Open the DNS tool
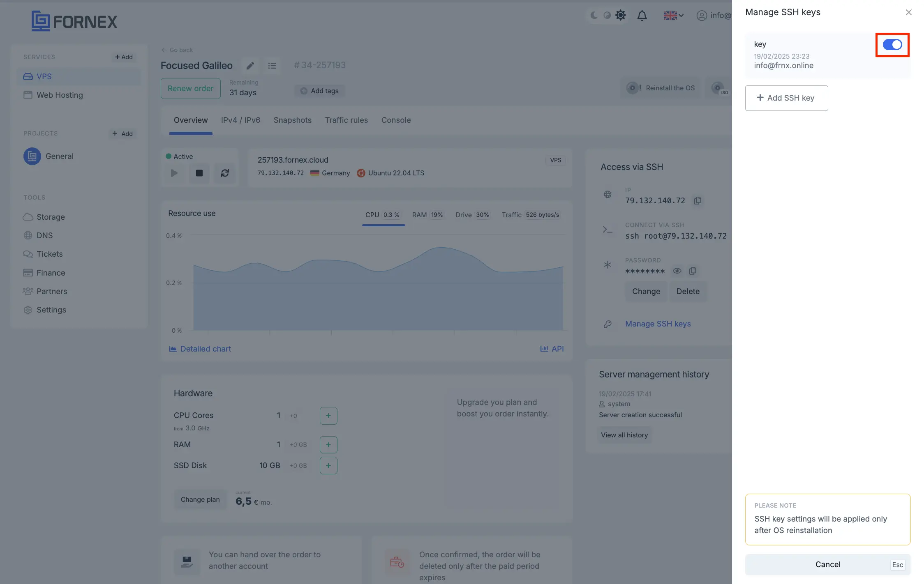The image size is (924, 584). pyautogui.click(x=38, y=235)
